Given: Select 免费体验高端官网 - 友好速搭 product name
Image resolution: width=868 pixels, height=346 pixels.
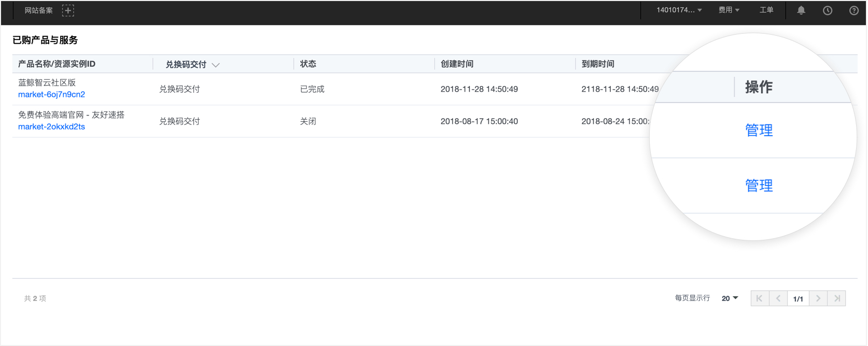Looking at the screenshot, I should tap(71, 114).
